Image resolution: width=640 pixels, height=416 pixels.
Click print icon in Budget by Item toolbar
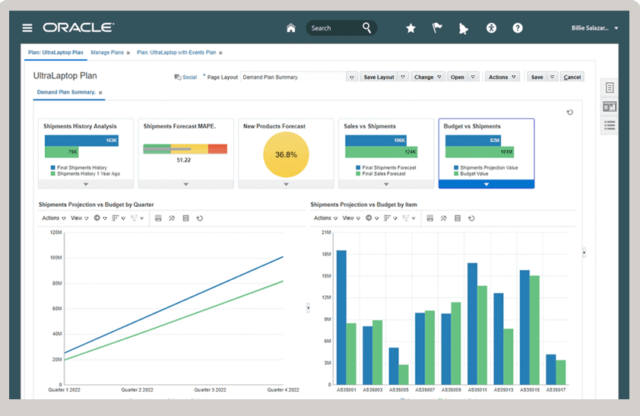(430, 218)
